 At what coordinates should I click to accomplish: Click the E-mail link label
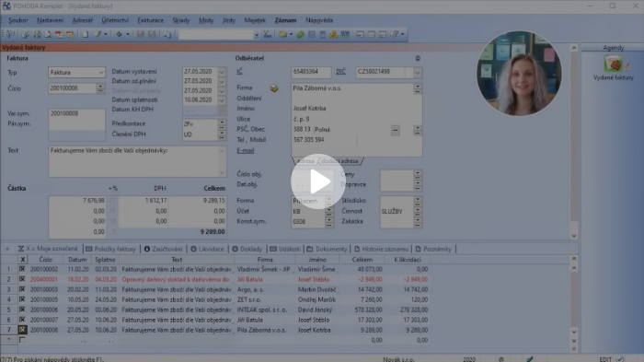click(246, 150)
